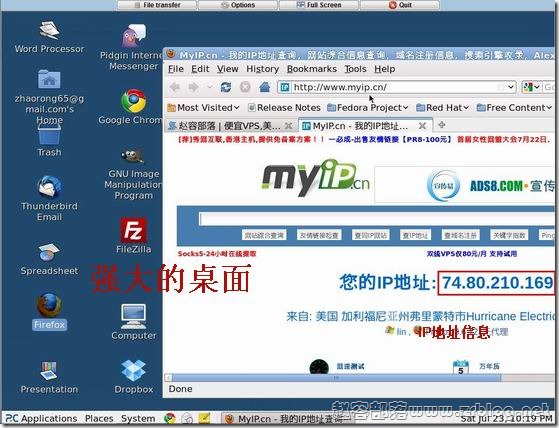Open the GNU Image Manipulation Program icon

coord(133,175)
